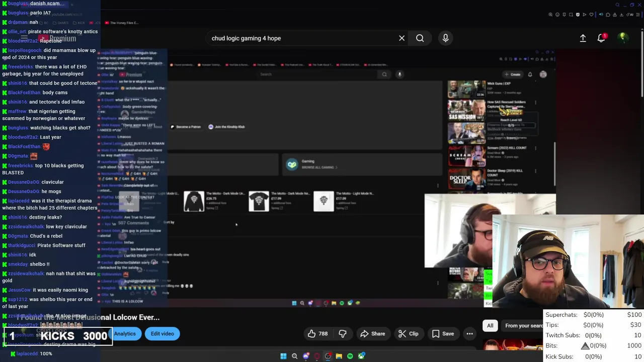Screen dimensions: 644x362
Task: Take a snapshot with the browser toolbar icon
Action: click(x=571, y=15)
